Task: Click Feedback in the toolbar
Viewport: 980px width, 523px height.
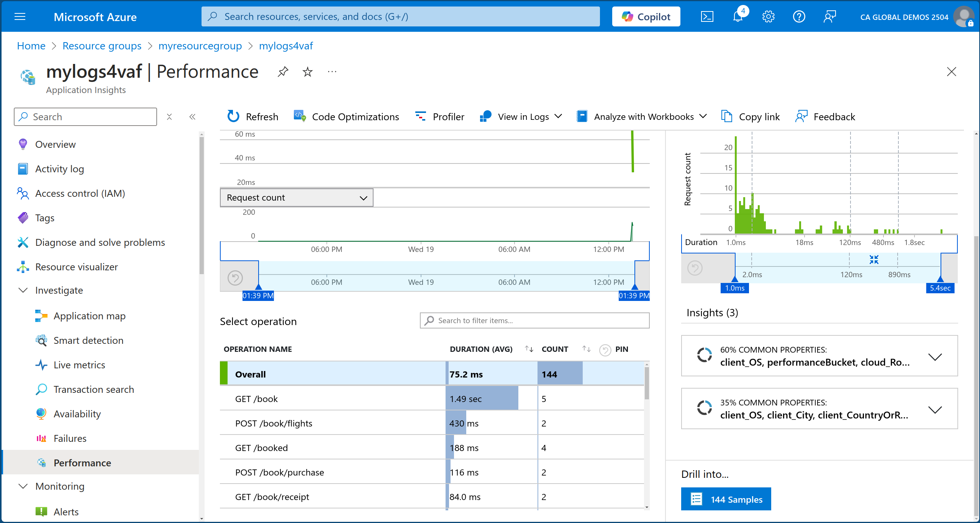Action: click(825, 117)
